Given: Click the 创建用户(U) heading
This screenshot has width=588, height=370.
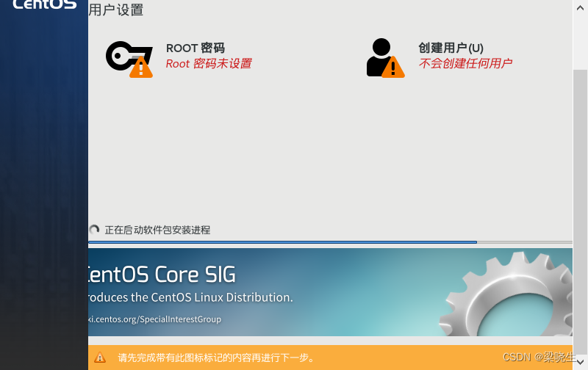Looking at the screenshot, I should coord(451,48).
